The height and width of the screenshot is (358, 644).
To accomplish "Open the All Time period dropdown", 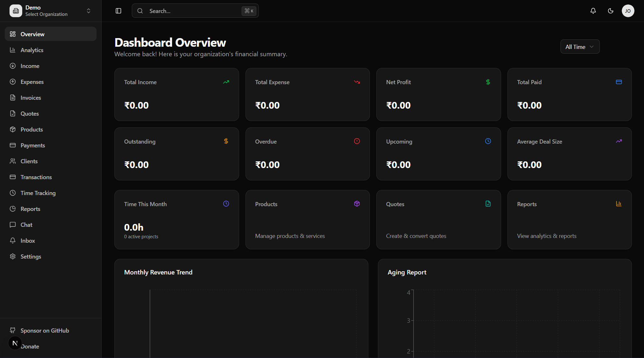I will coord(580,47).
